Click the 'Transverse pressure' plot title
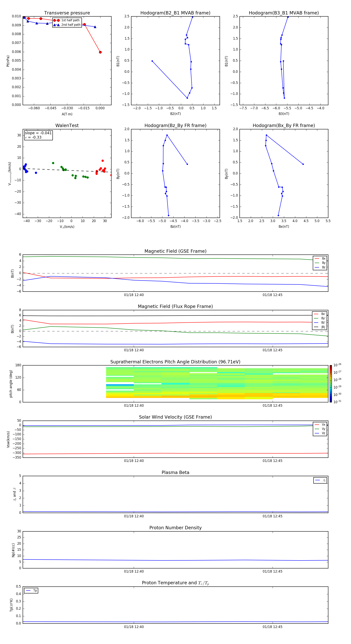Screen dimensions: 351x644 point(67,13)
